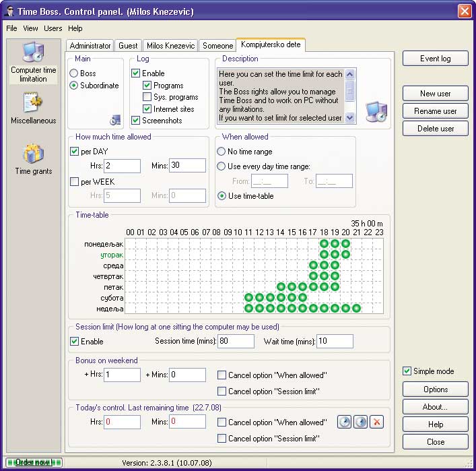Check Today's control Cancel "When allowed"
Screen dimensions: 476x471
(x=222, y=422)
